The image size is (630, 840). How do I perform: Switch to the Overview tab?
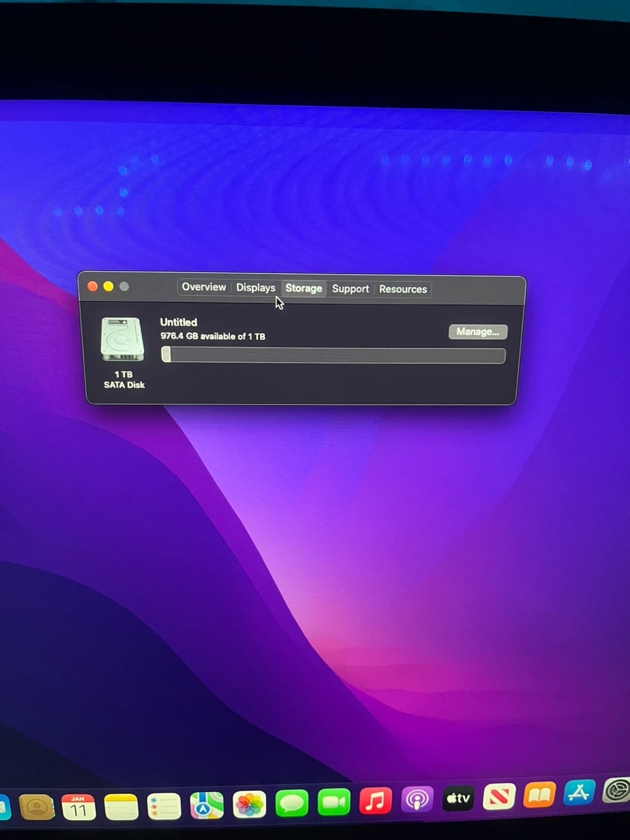click(x=204, y=287)
